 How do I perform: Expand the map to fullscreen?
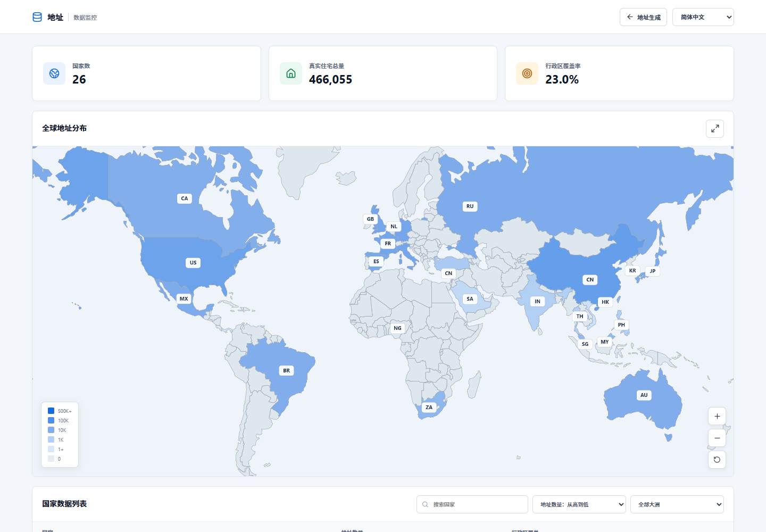point(715,128)
